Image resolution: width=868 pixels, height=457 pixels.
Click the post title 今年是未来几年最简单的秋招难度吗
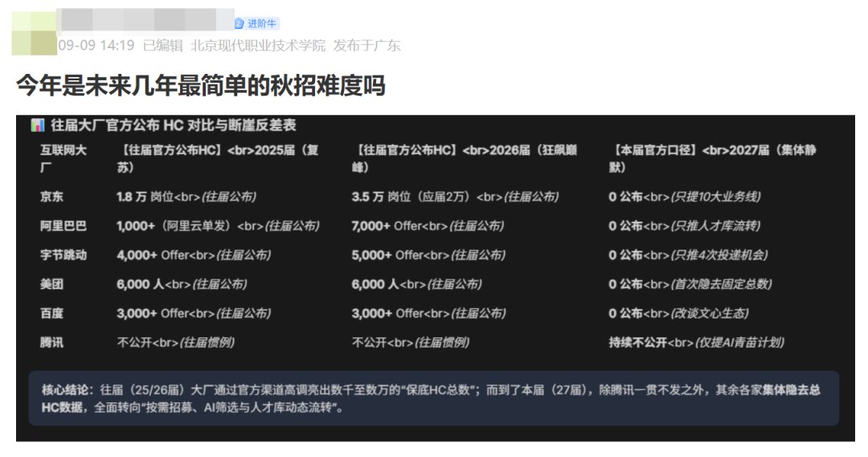[x=200, y=86]
